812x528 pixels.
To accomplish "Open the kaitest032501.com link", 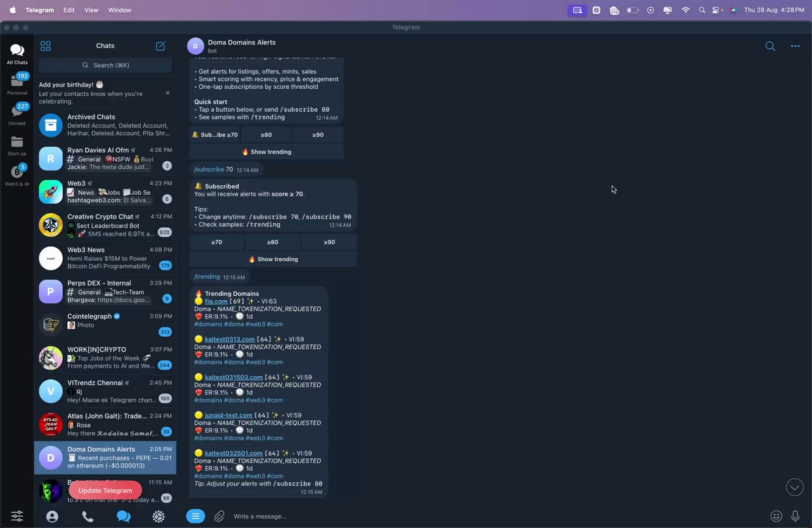I will click(x=233, y=453).
